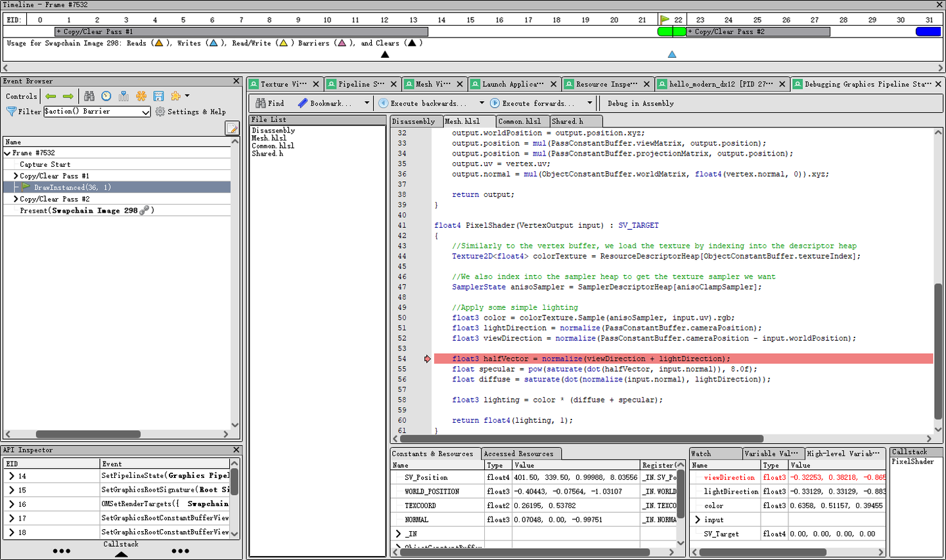Open the Execute forwards dropdown arrow

[590, 103]
